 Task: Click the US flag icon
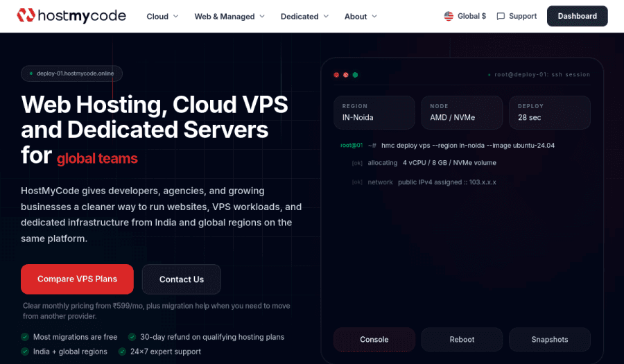449,16
